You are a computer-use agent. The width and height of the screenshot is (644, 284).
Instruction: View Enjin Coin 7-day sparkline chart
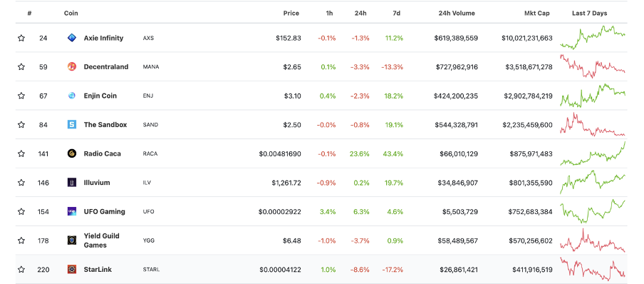tap(593, 96)
